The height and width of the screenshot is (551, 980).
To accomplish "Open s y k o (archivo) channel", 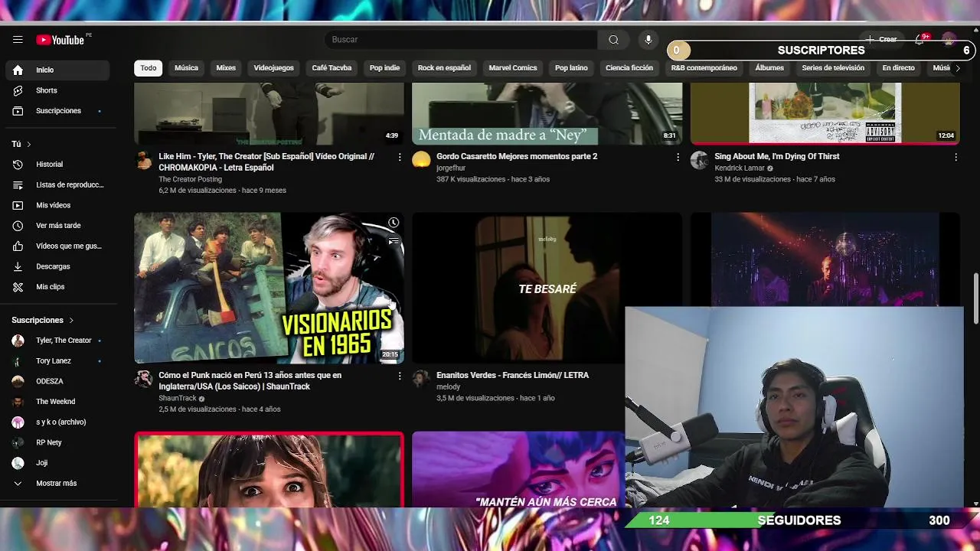I will click(57, 422).
